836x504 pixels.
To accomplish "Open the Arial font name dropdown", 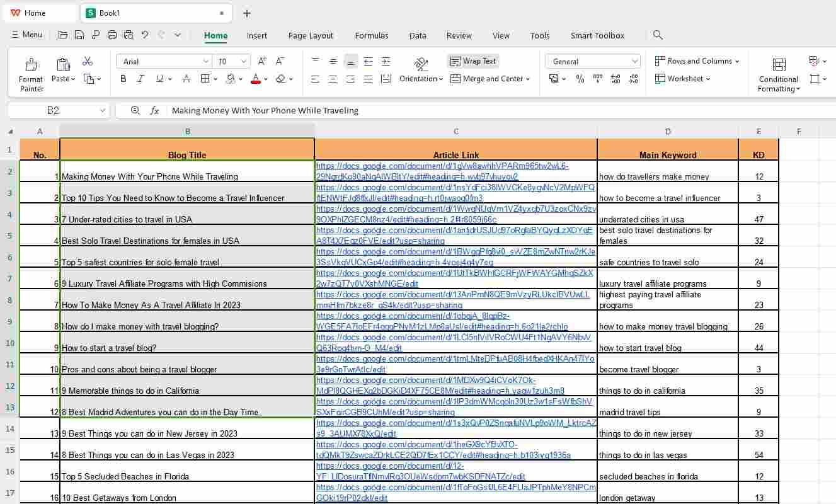I will [205, 62].
